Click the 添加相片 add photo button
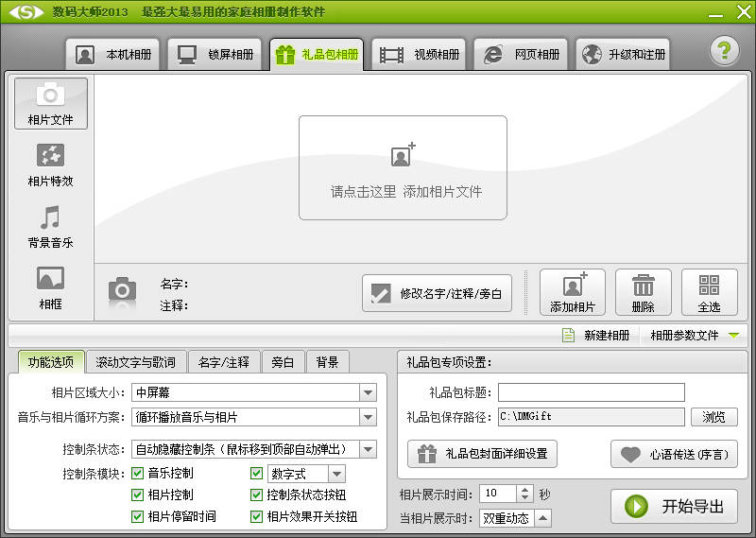Viewport: 756px width, 538px height. [573, 292]
